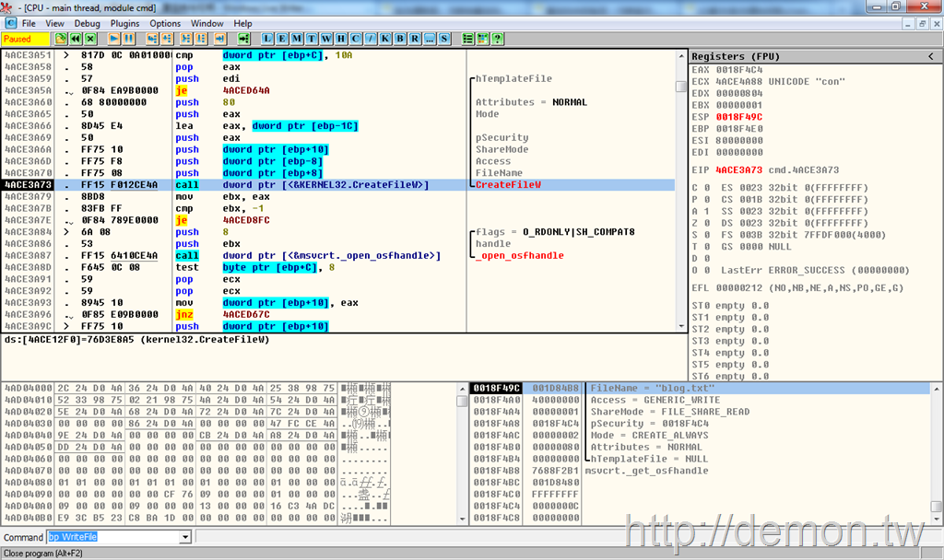
Task: Select the call CreateFileW instruction at 4ACE3A73
Action: pyautogui.click(x=338, y=184)
